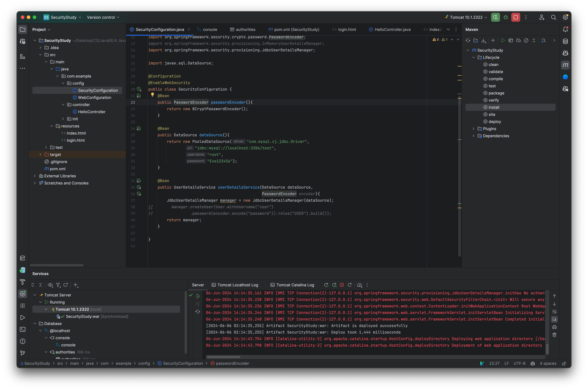Stop the running Tomcat server
Image resolution: width=588 pixels, height=390 pixels.
coord(342,285)
